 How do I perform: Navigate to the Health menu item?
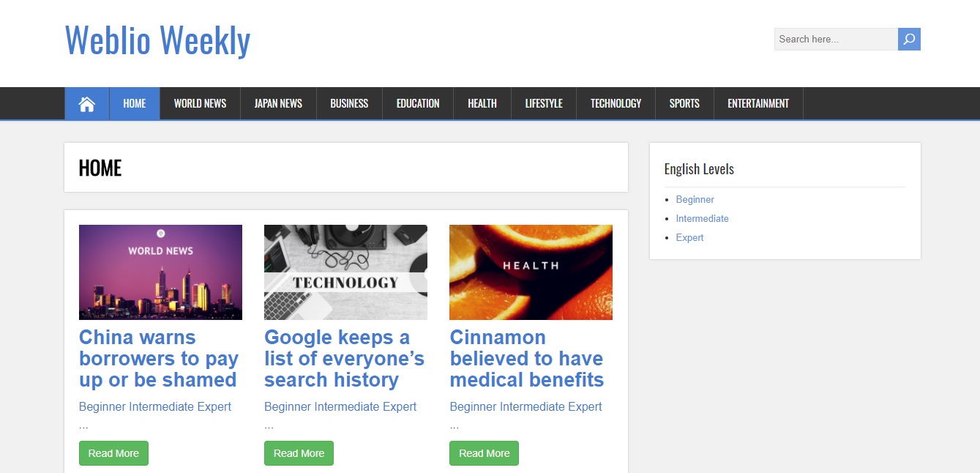[x=482, y=104]
